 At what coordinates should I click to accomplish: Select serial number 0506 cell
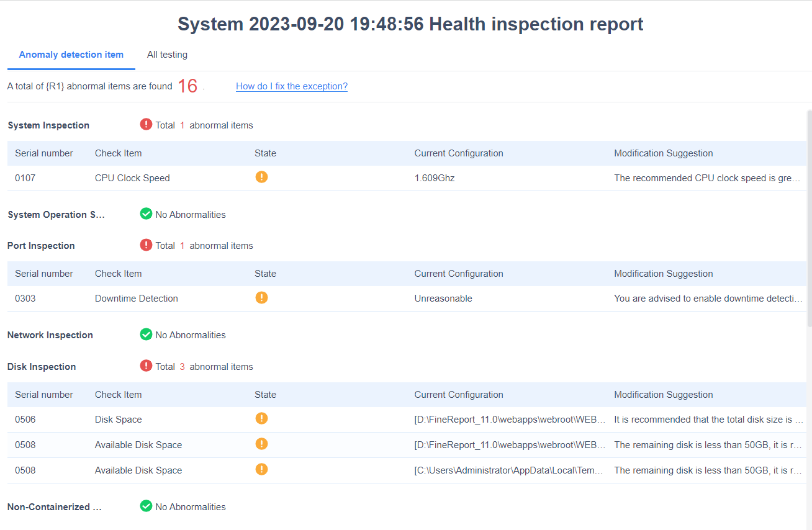pyautogui.click(x=25, y=420)
